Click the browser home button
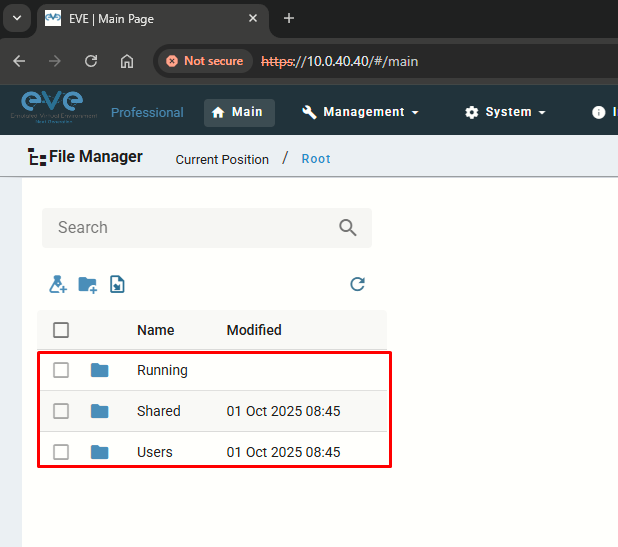The width and height of the screenshot is (618, 547). 127,61
